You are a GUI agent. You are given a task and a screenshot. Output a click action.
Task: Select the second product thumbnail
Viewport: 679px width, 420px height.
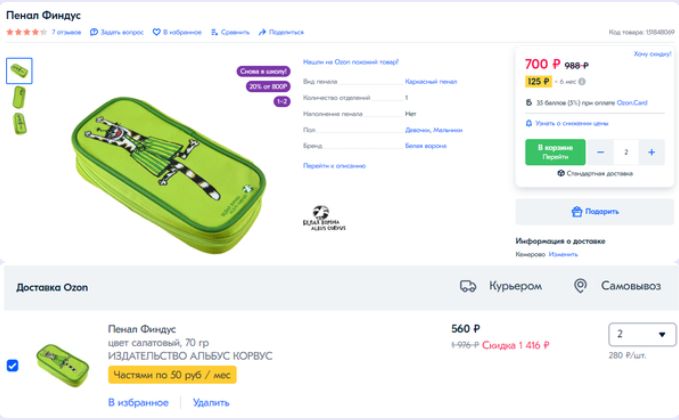point(19,97)
